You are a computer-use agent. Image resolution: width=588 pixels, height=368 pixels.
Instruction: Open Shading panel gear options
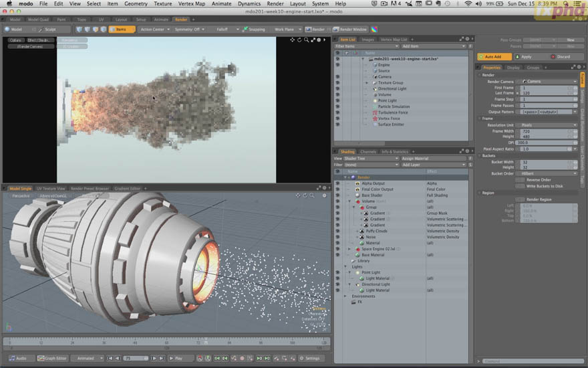(x=467, y=151)
